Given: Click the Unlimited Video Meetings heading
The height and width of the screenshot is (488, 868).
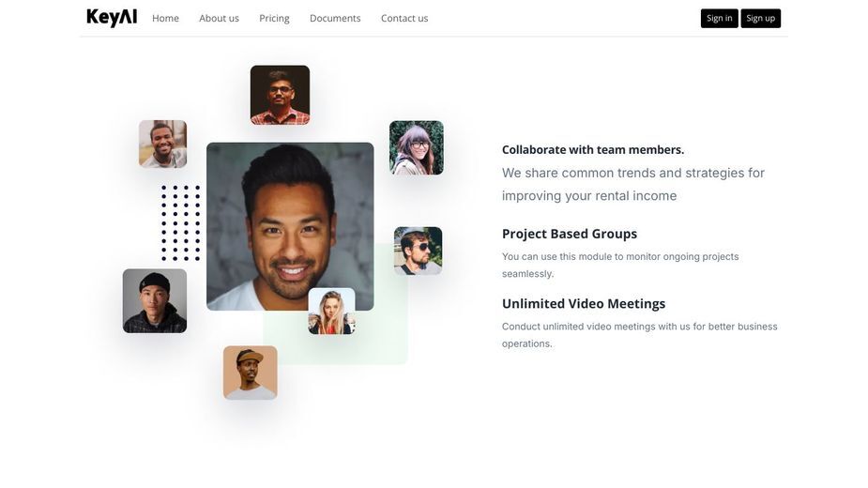Looking at the screenshot, I should [x=584, y=303].
